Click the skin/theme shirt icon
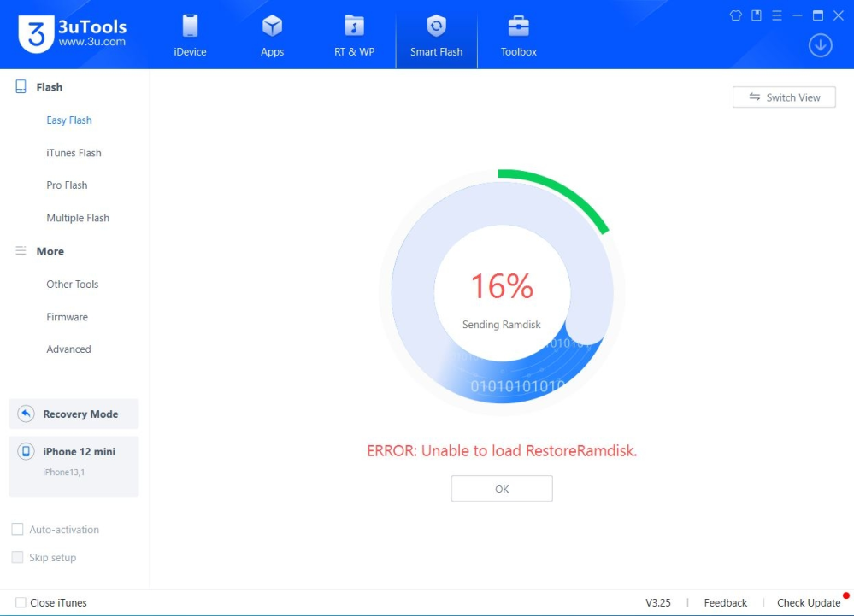The height and width of the screenshot is (616, 854). tap(736, 15)
